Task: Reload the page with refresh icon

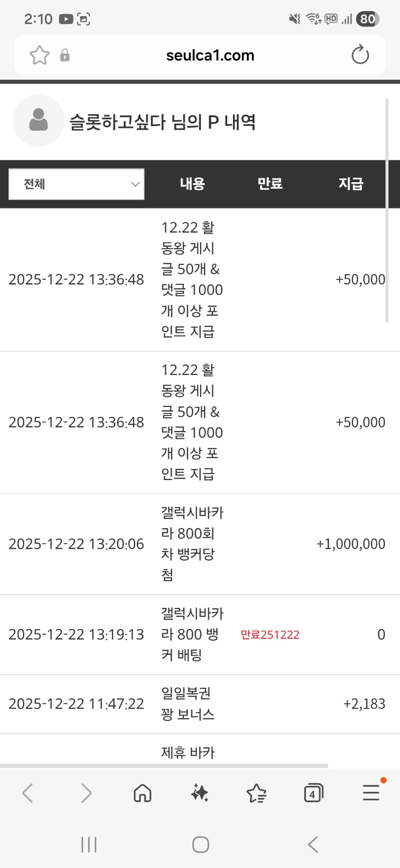Action: point(360,55)
